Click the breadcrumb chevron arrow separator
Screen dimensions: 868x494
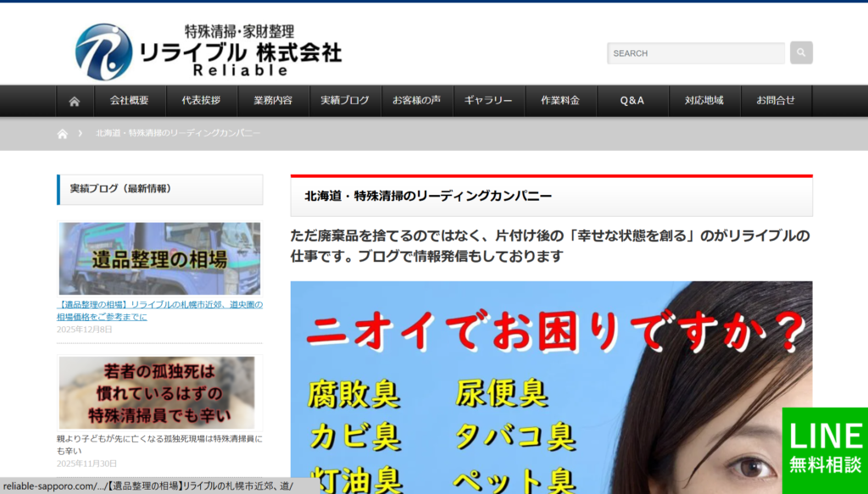(80, 134)
